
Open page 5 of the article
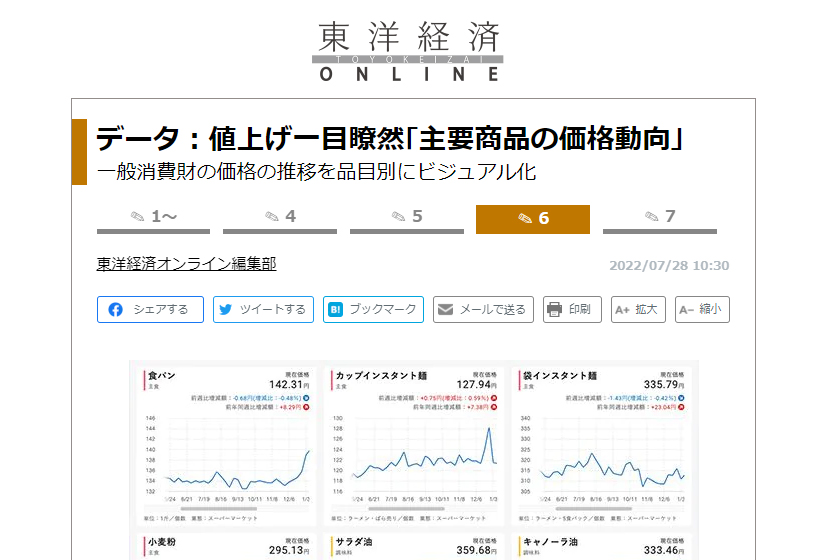[x=407, y=218]
